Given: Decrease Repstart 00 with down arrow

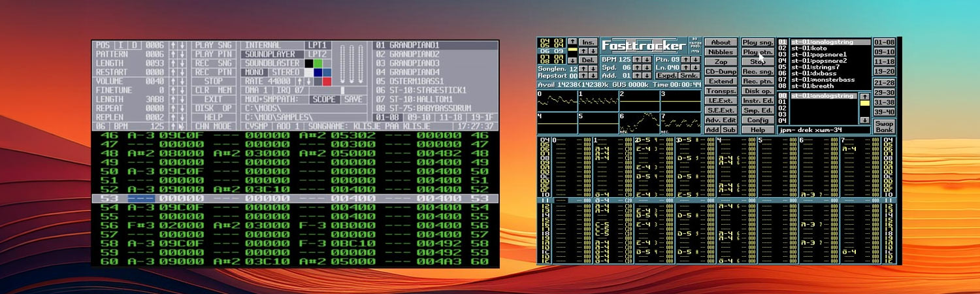Looking at the screenshot, I should click(593, 76).
